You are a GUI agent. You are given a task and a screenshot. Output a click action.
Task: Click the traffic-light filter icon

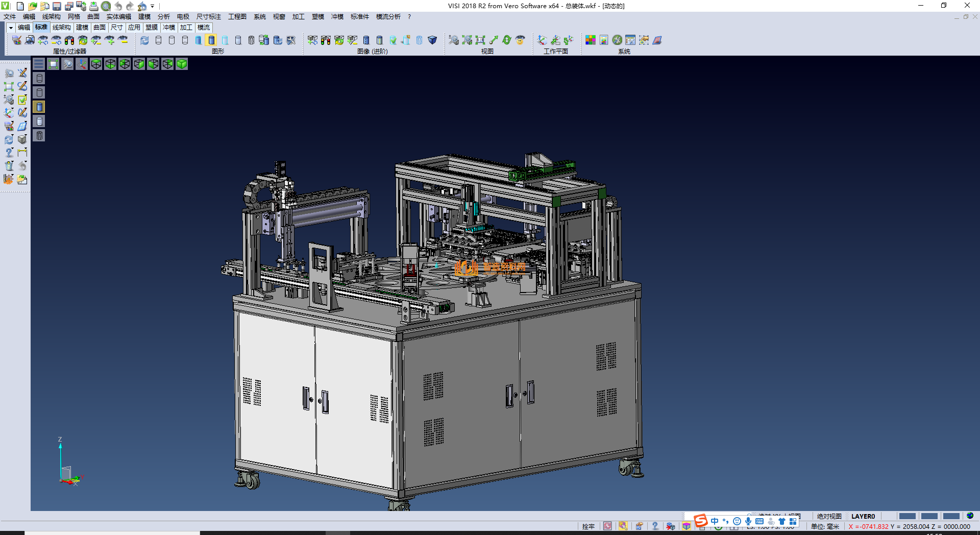pyautogui.click(x=69, y=40)
